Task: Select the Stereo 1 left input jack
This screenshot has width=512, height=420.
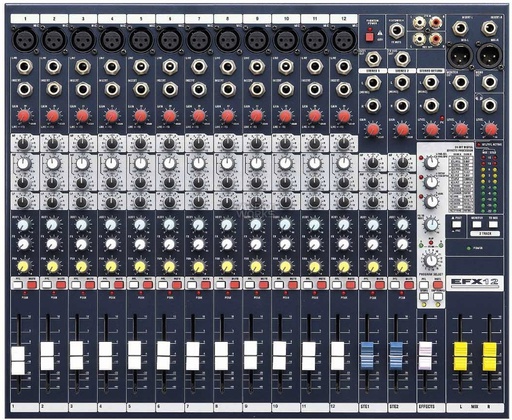Action: click(x=373, y=82)
